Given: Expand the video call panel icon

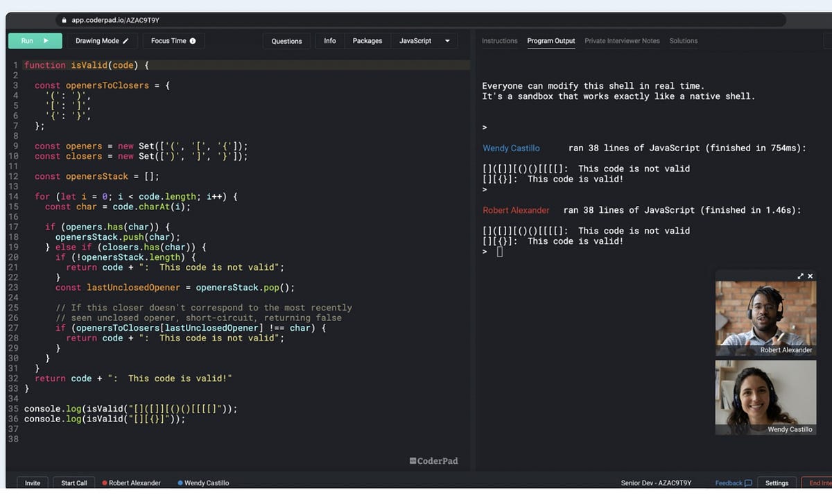Looking at the screenshot, I should [x=801, y=276].
